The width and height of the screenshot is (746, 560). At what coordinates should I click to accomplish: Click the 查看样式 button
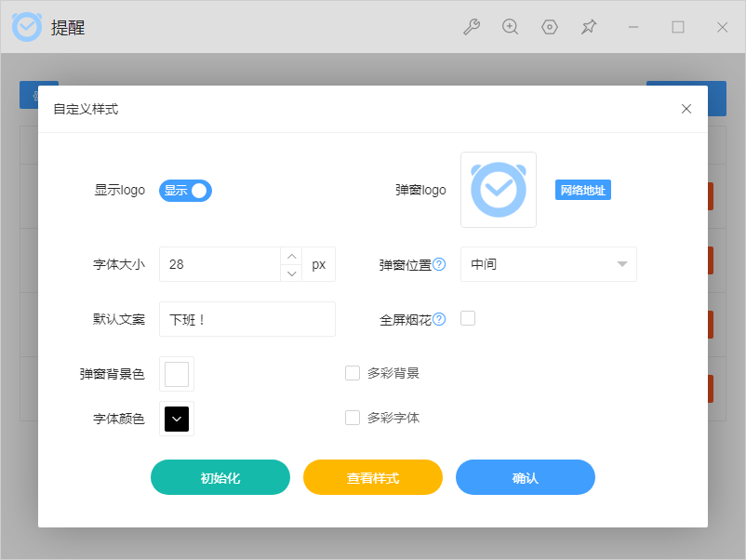pyautogui.click(x=373, y=477)
